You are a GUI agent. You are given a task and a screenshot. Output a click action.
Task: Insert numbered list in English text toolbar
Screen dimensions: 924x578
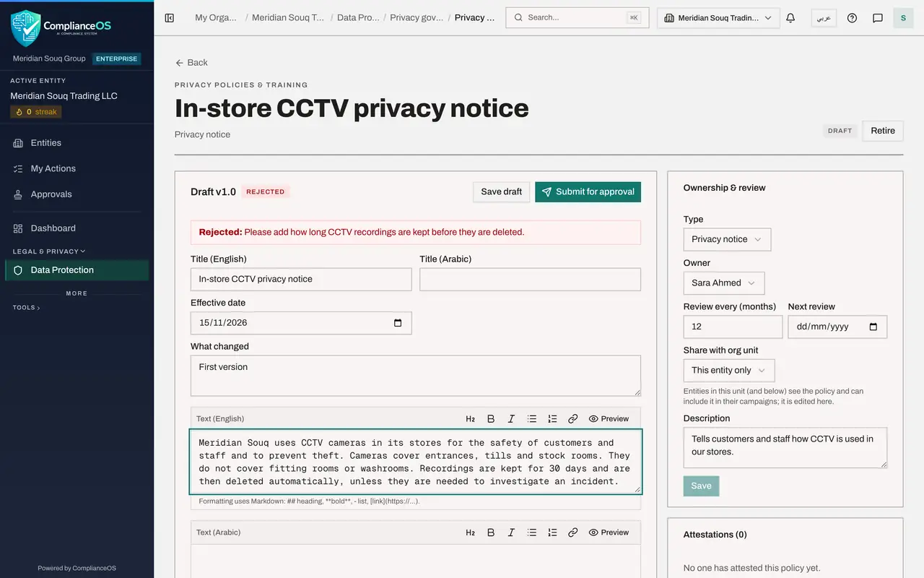click(x=552, y=419)
